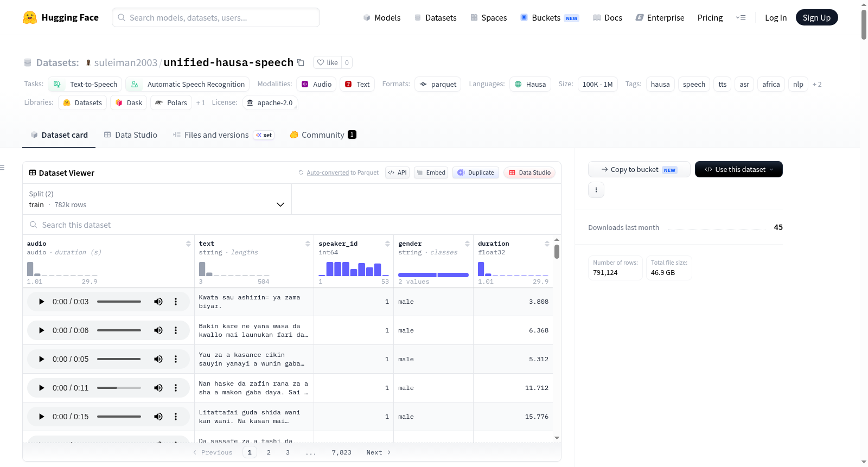This screenshot has height=467, width=868.
Task: Like the dataset
Action: [x=328, y=62]
